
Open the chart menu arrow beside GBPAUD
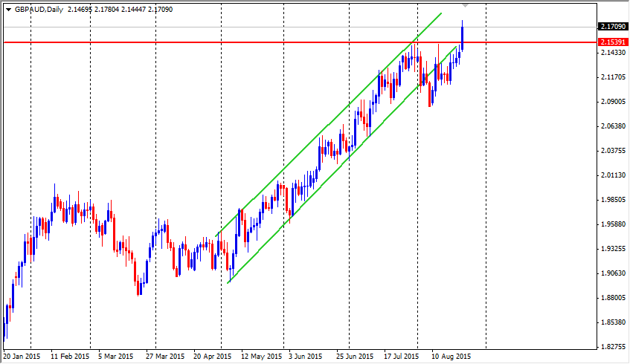point(8,10)
